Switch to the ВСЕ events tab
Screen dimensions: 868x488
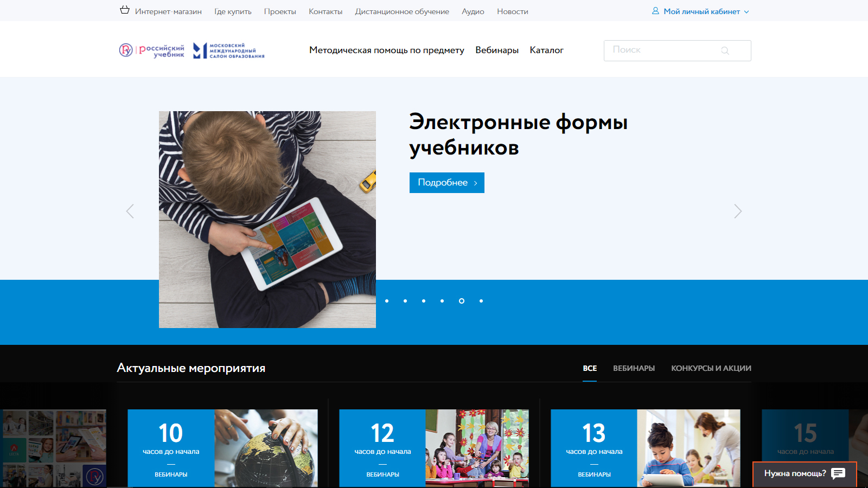[590, 368]
